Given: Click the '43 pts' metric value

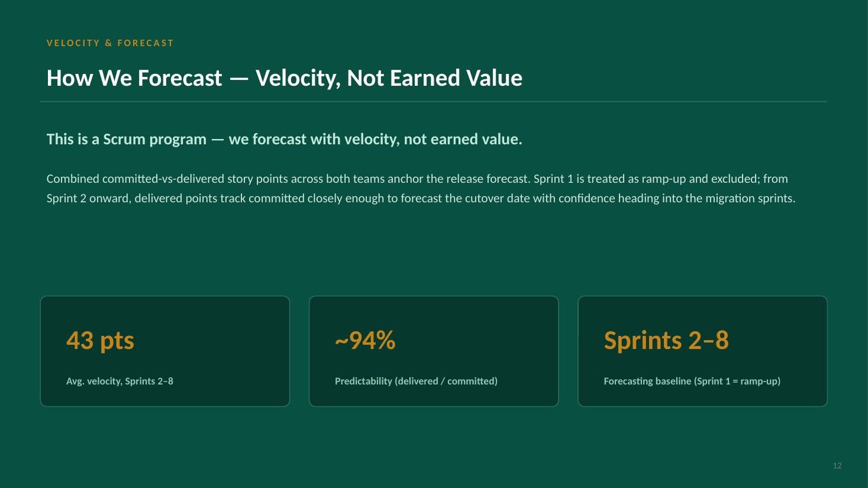Looking at the screenshot, I should click(x=100, y=340).
